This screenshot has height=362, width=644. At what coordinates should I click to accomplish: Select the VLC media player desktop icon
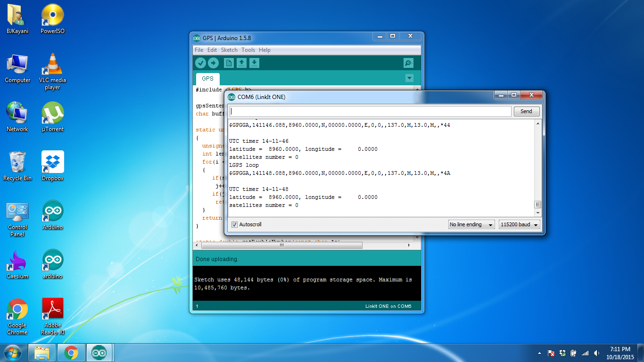click(52, 71)
